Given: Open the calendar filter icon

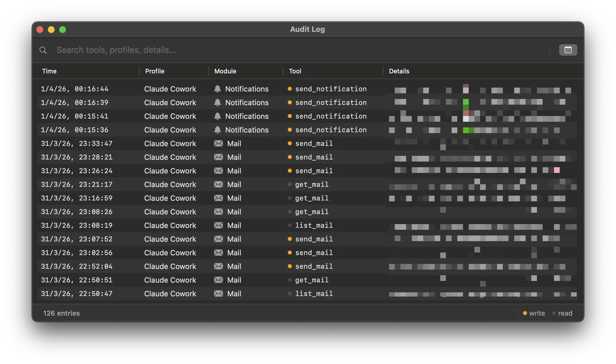Looking at the screenshot, I should tap(568, 50).
